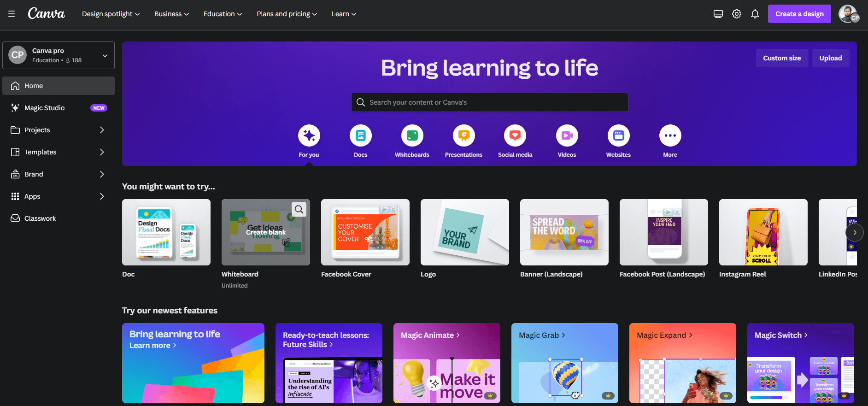The image size is (868, 406).
Task: Open Projects in the sidebar
Action: (59, 130)
